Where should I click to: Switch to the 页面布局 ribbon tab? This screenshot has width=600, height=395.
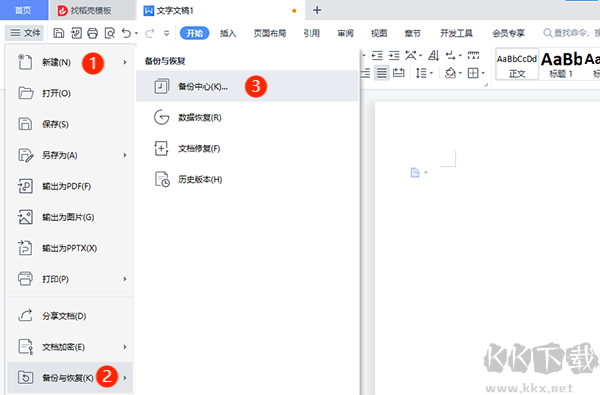pyautogui.click(x=270, y=33)
